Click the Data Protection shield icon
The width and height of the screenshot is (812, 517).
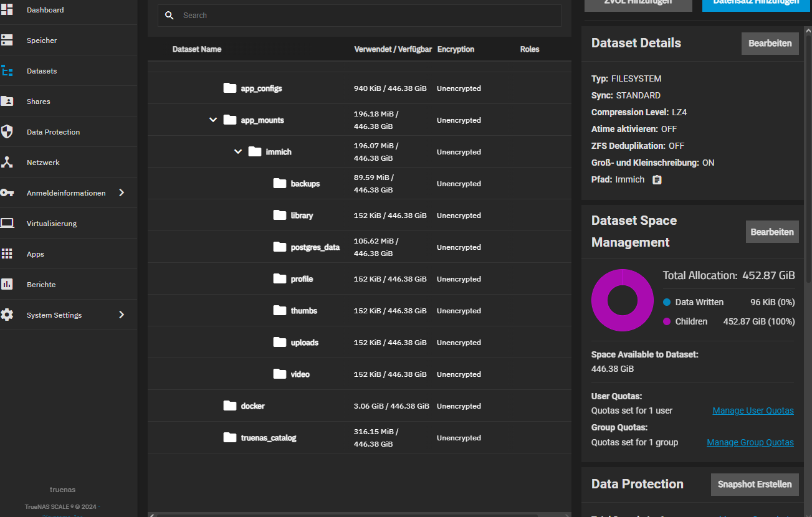pos(7,132)
